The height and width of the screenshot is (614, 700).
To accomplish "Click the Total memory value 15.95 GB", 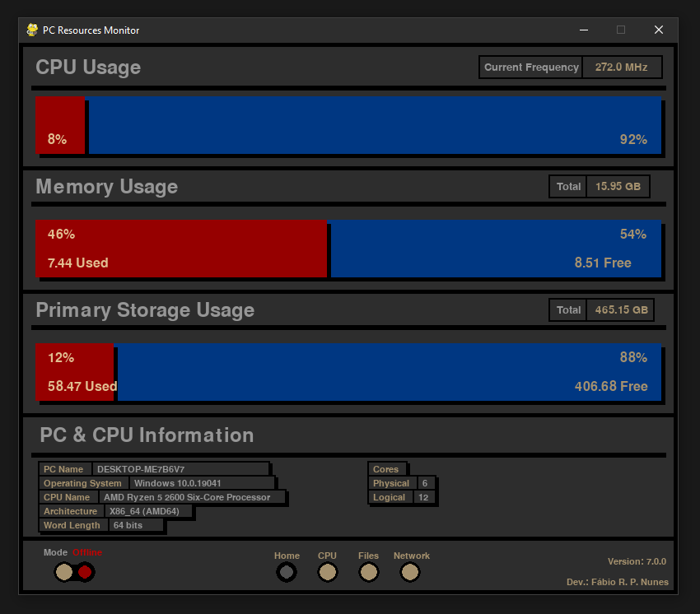I will (x=618, y=186).
